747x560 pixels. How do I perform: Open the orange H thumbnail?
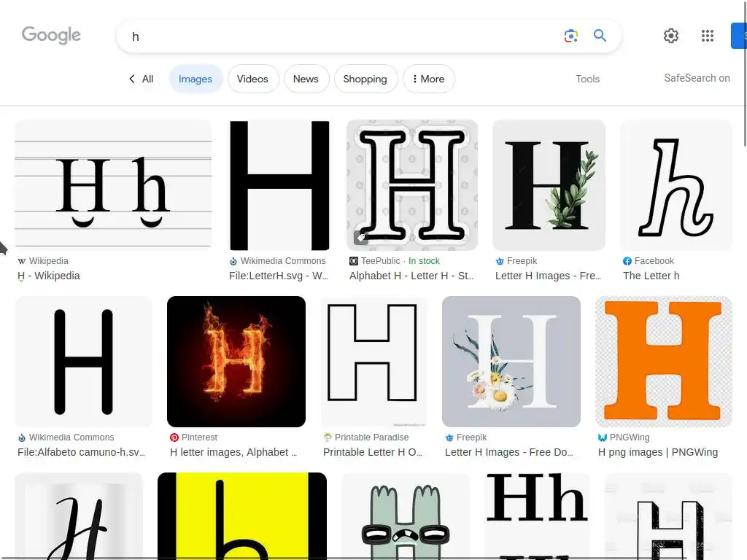click(664, 362)
